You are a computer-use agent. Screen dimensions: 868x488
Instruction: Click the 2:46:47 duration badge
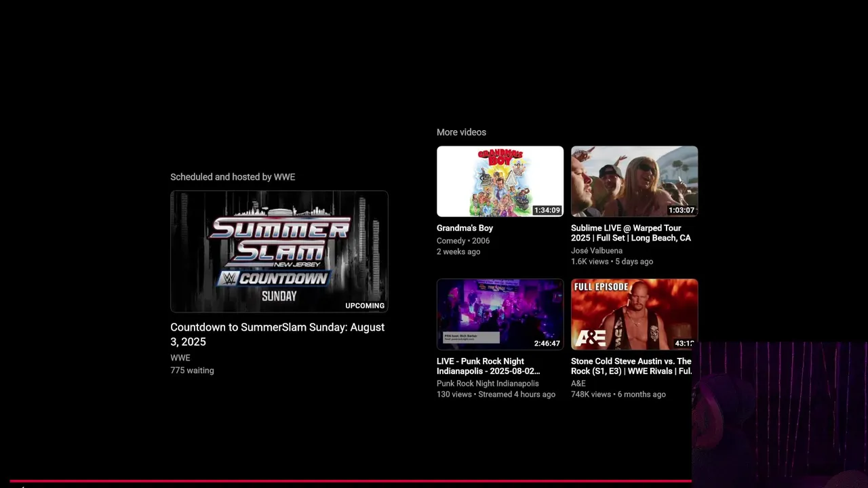click(x=547, y=344)
